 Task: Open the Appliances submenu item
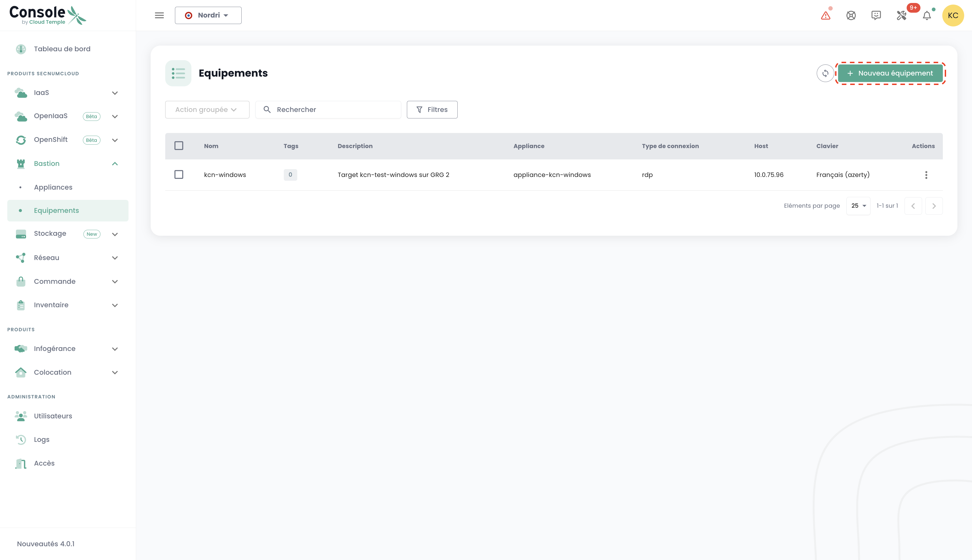53,187
